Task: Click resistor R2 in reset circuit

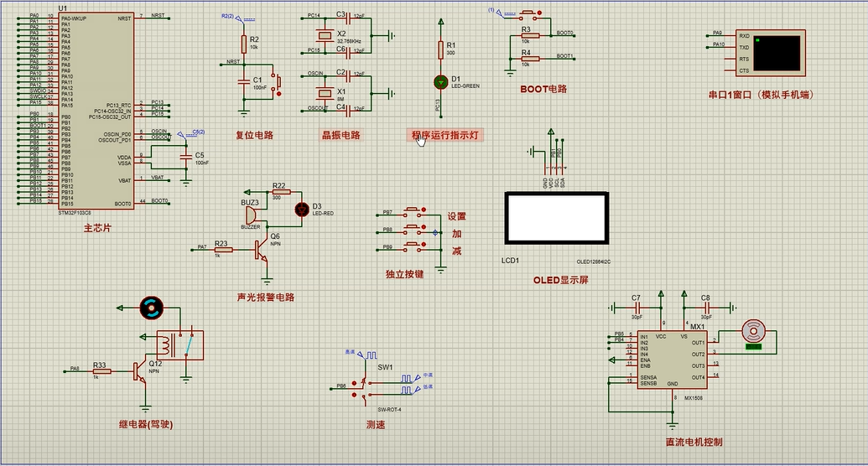Action: coord(243,44)
